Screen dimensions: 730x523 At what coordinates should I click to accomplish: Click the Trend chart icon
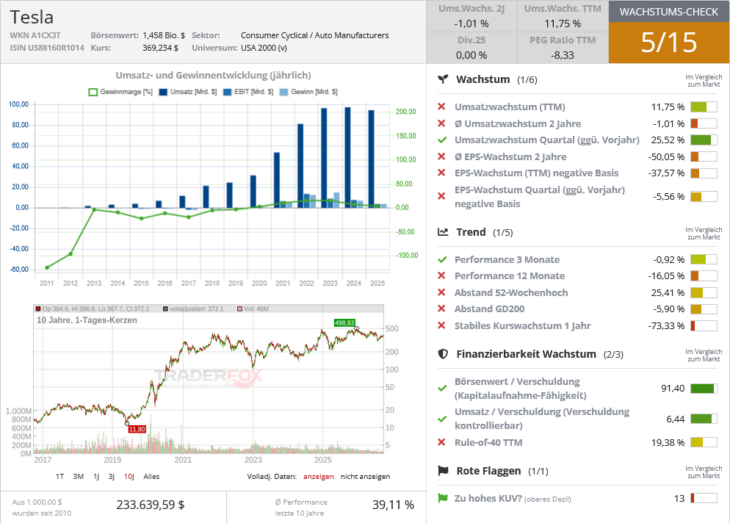click(443, 232)
